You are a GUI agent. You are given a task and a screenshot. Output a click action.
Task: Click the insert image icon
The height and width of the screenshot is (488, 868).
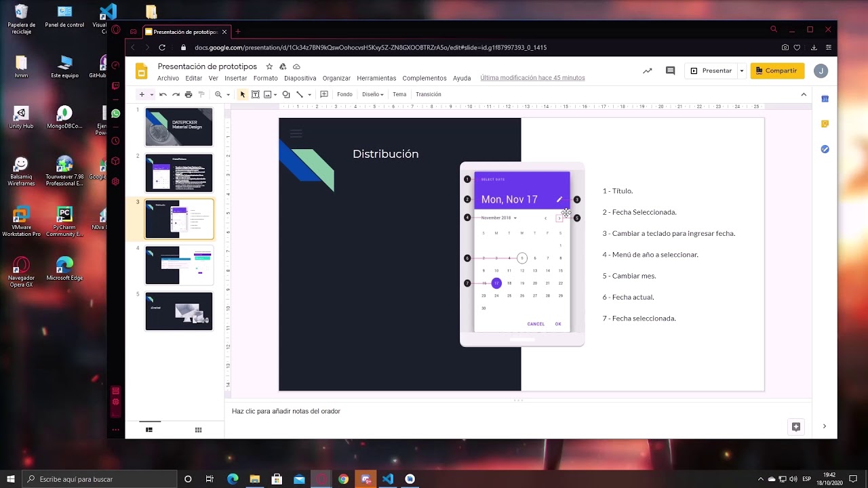pyautogui.click(x=268, y=94)
